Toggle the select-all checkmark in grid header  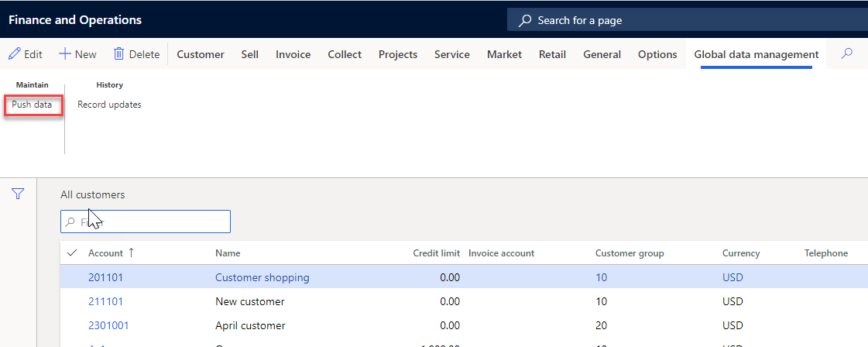tap(71, 253)
